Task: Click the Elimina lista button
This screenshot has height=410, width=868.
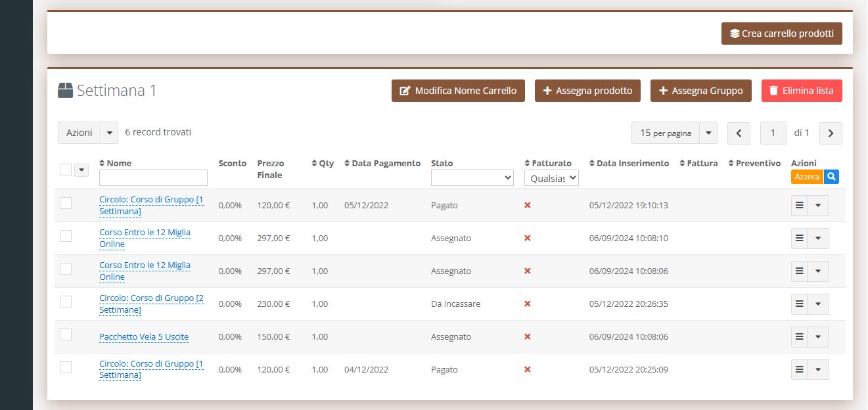Action: (x=802, y=91)
